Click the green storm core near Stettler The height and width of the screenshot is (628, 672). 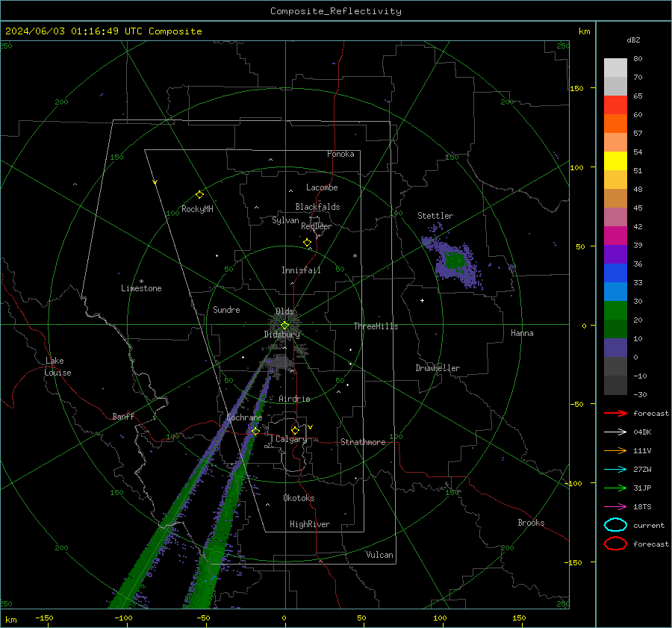(454, 260)
